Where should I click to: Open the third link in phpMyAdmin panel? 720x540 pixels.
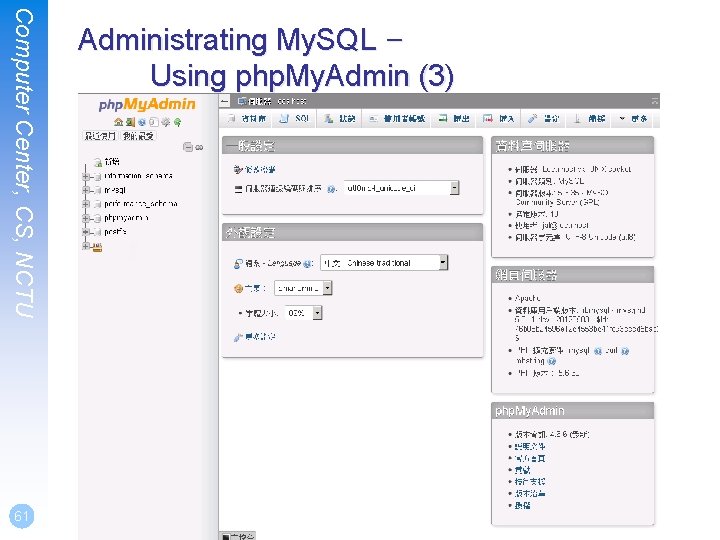pos(530,458)
